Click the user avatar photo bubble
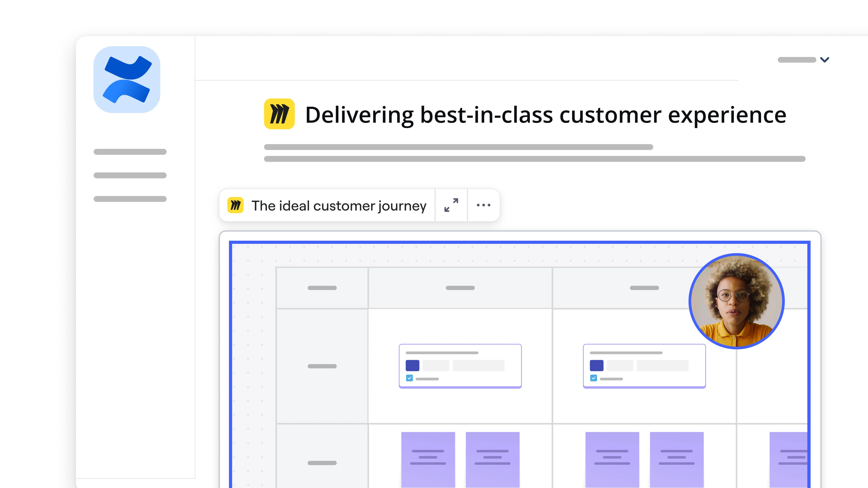 (x=736, y=301)
